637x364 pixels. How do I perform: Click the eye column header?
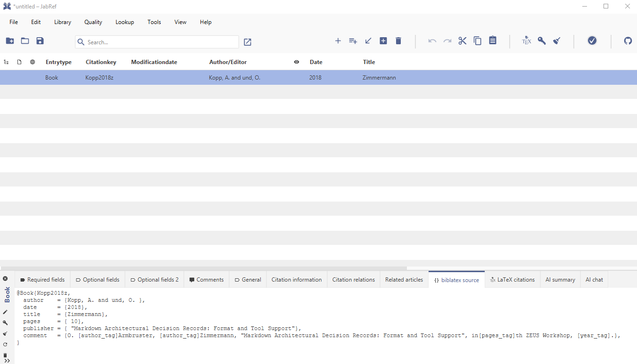click(297, 62)
